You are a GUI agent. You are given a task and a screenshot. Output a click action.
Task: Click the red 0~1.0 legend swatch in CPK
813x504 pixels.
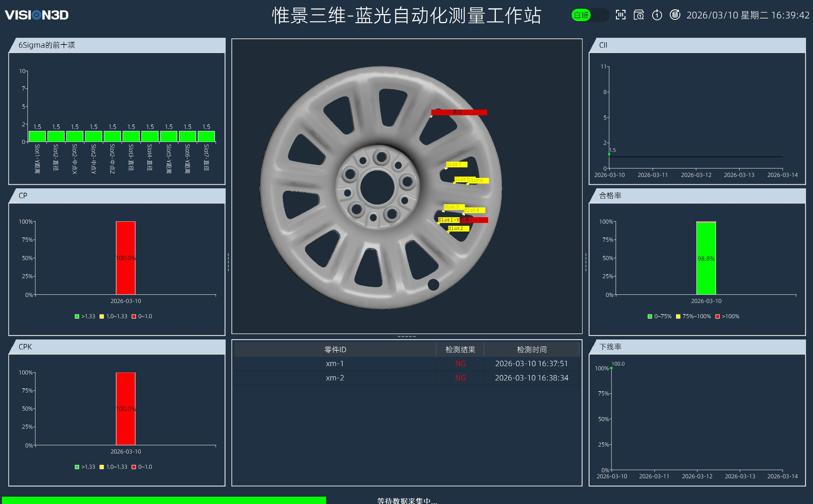pos(134,467)
